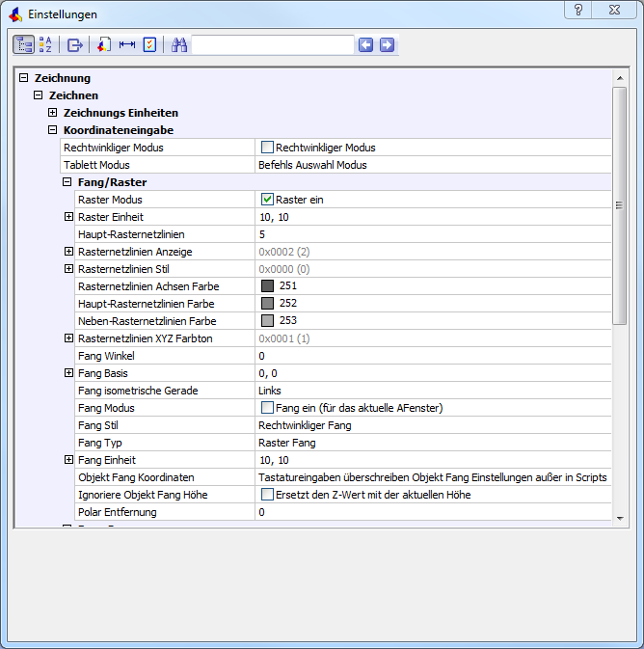Click the value 'Raster Fang'
Image resolution: width=644 pixels, height=649 pixels.
[287, 443]
